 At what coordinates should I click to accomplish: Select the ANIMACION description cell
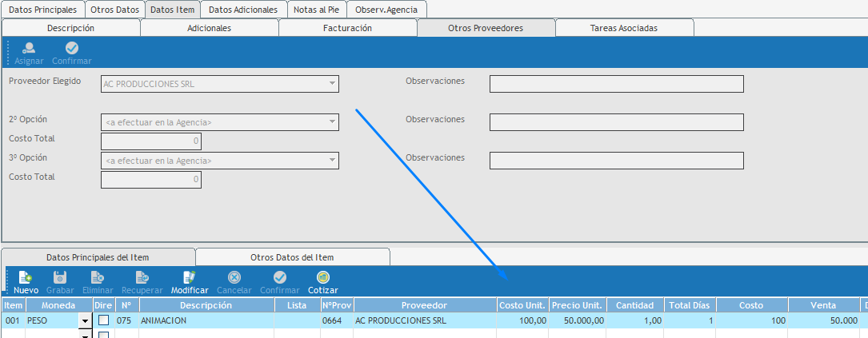click(206, 320)
